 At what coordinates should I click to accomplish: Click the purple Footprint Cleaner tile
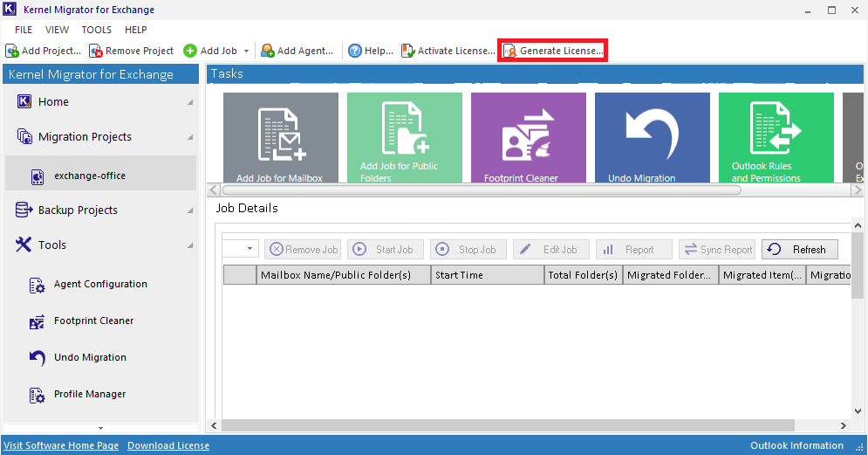coord(529,137)
